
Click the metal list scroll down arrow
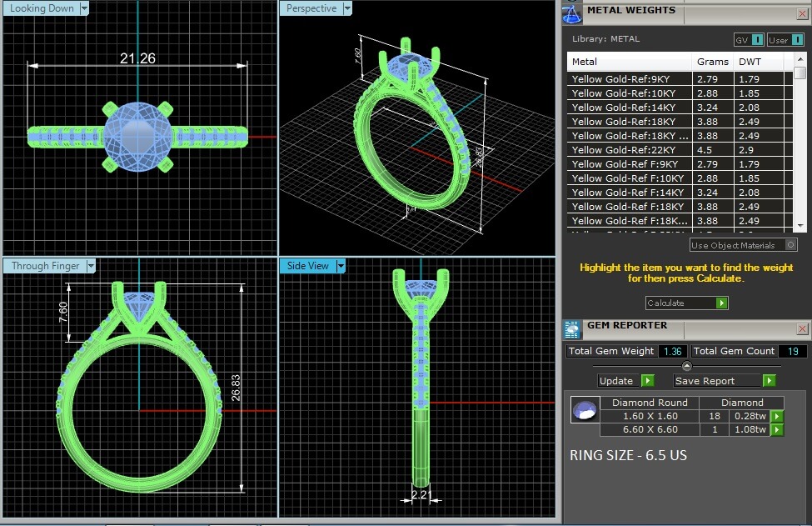pos(800,225)
